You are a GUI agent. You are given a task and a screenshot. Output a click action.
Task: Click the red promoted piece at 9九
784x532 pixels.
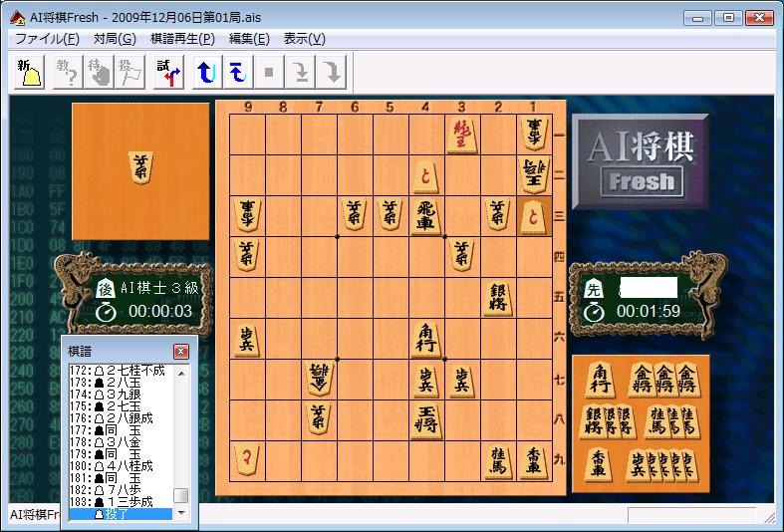click(247, 460)
